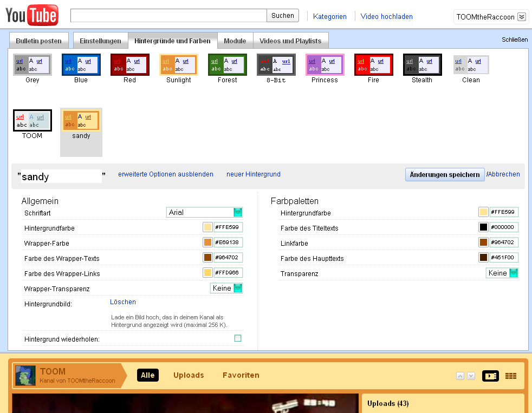Select the Grey theme thumbnail
The image size is (532, 413).
(32, 64)
